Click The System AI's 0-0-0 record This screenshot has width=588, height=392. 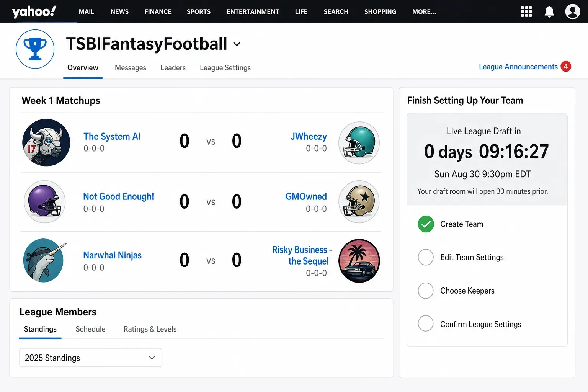[94, 149]
